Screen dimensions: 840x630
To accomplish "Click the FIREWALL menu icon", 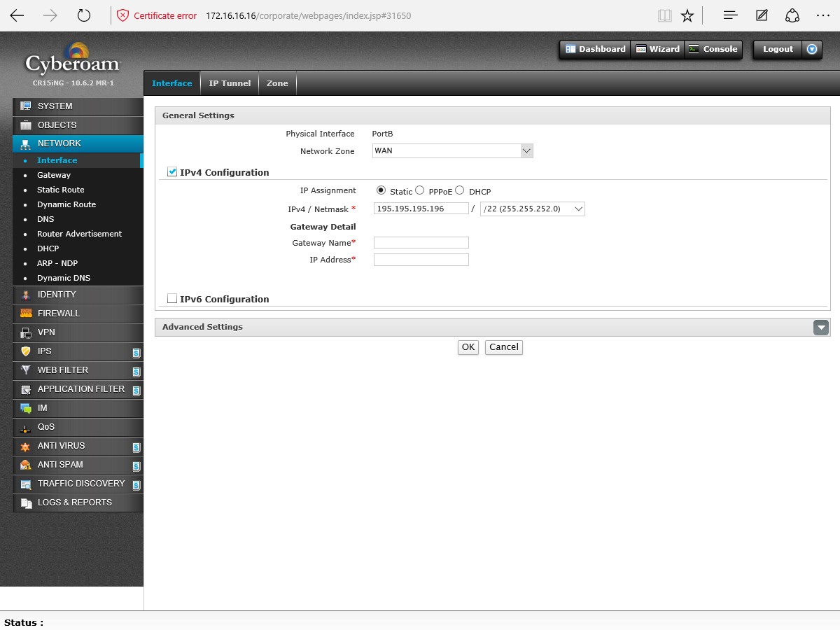I will pos(26,314).
